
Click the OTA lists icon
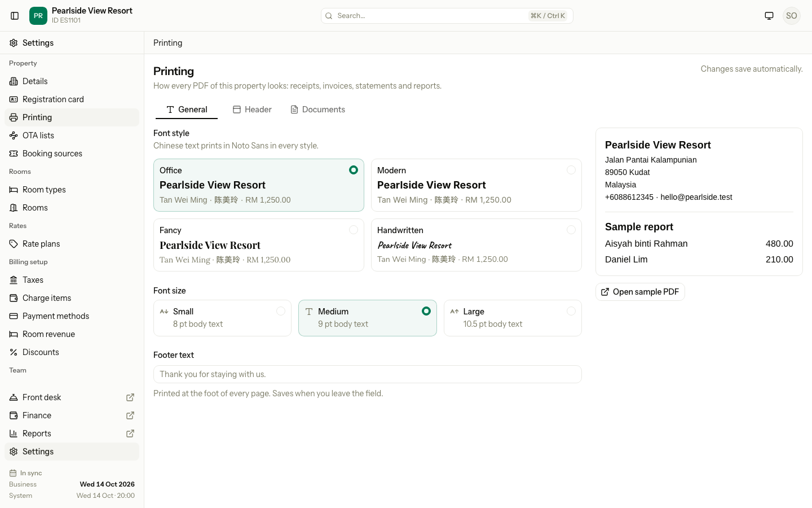(14, 135)
